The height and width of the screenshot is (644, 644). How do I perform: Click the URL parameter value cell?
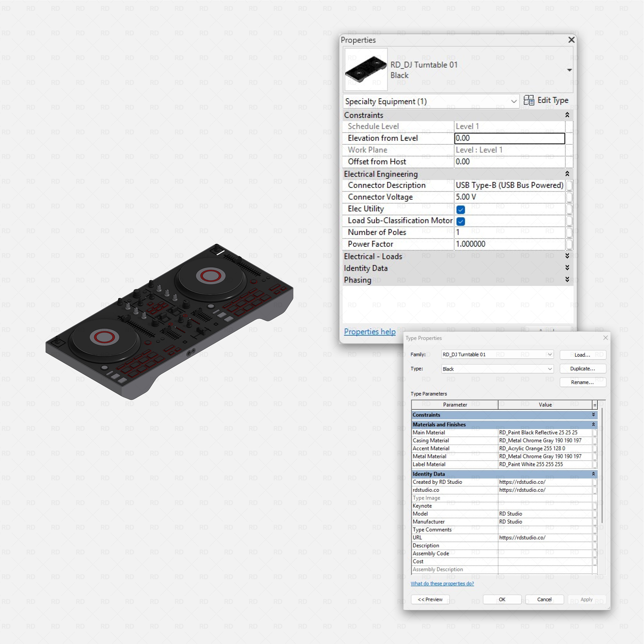(545, 538)
